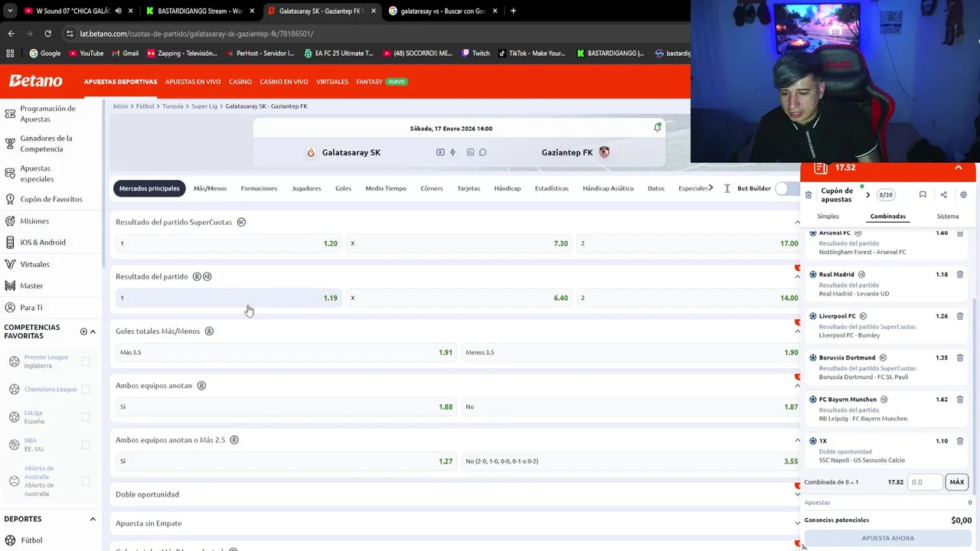The height and width of the screenshot is (551, 980).
Task: Switch to Más/Menos market tab
Action: [210, 188]
